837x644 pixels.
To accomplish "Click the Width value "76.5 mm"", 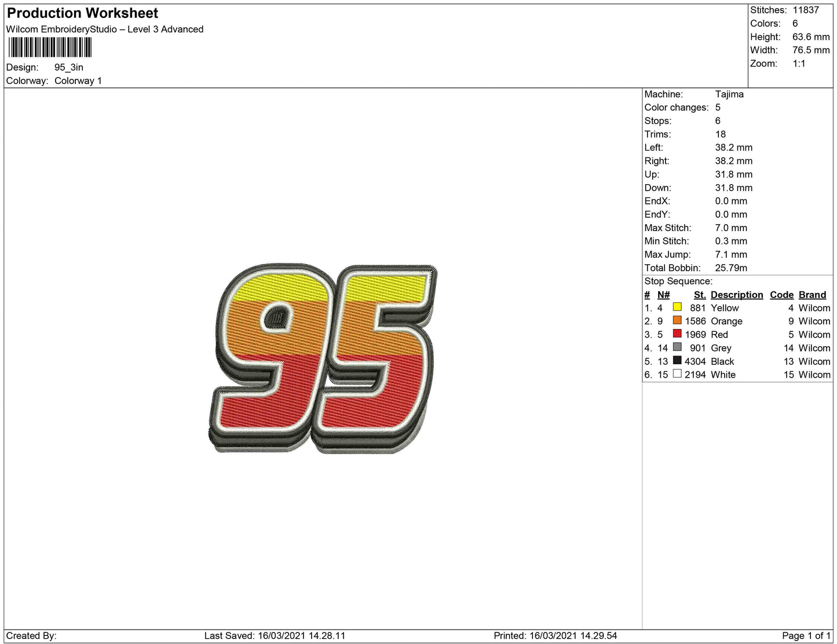I will [x=811, y=50].
